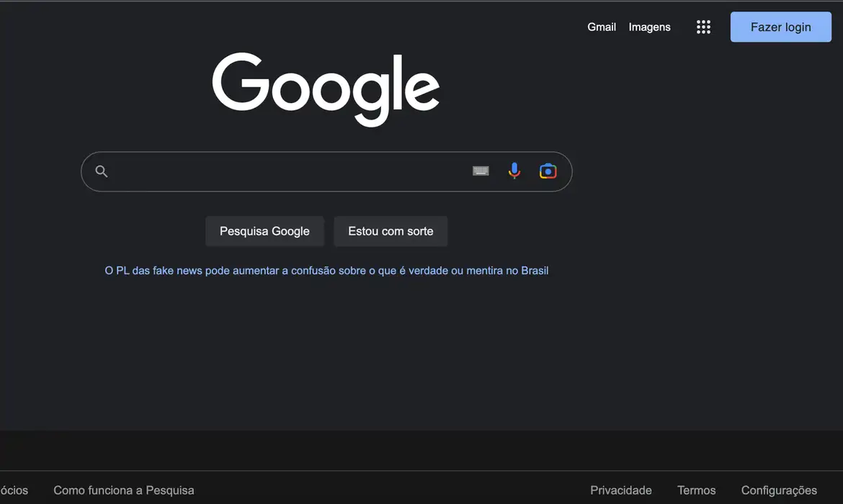Search by image using the Google Lens icon
This screenshot has height=504, width=843.
[548, 171]
